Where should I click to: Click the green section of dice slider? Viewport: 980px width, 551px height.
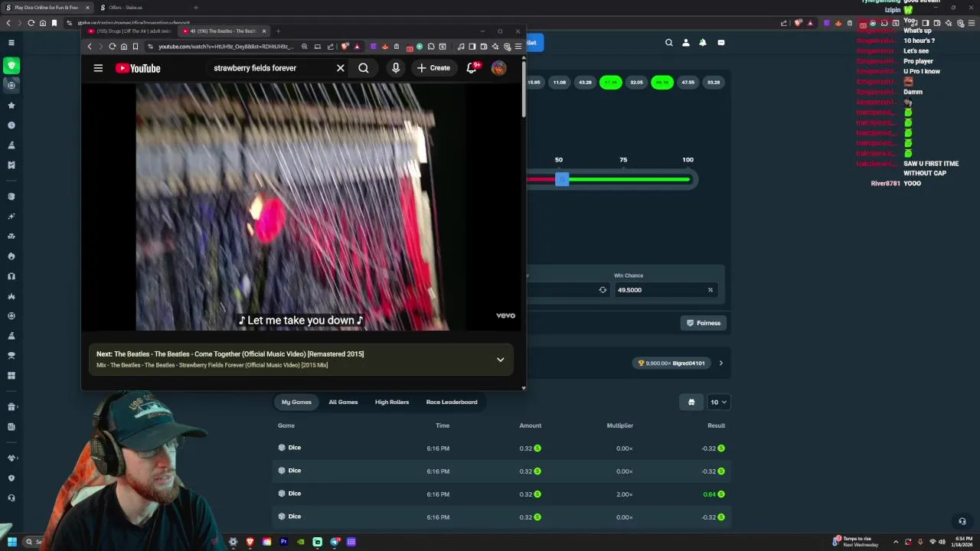(628, 179)
